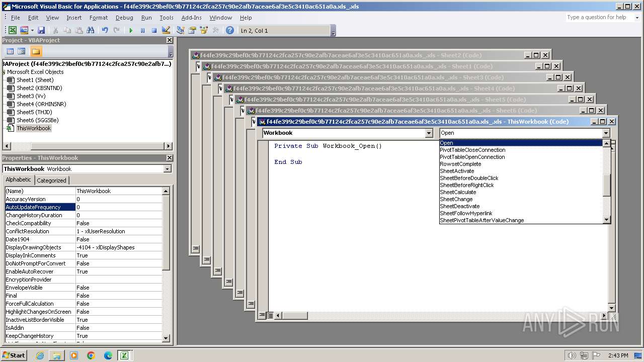Switch to the Categorized properties tab
Screen dimensions: 644x362
click(51, 180)
